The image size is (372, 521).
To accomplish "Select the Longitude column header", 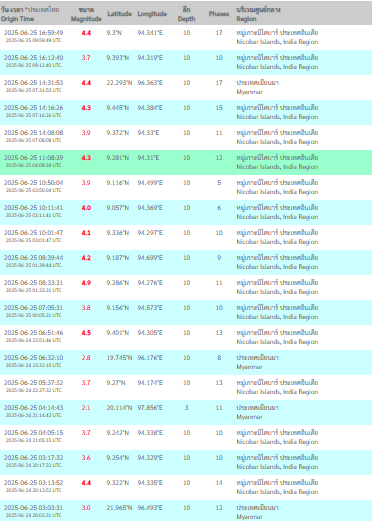I will [x=152, y=14].
